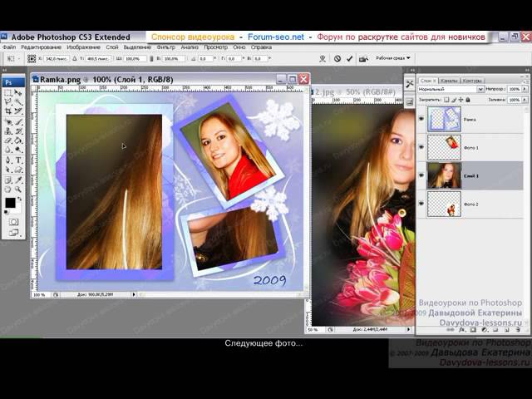Hide the Слой 1 layer
This screenshot has width=532, height=399.
pos(421,175)
